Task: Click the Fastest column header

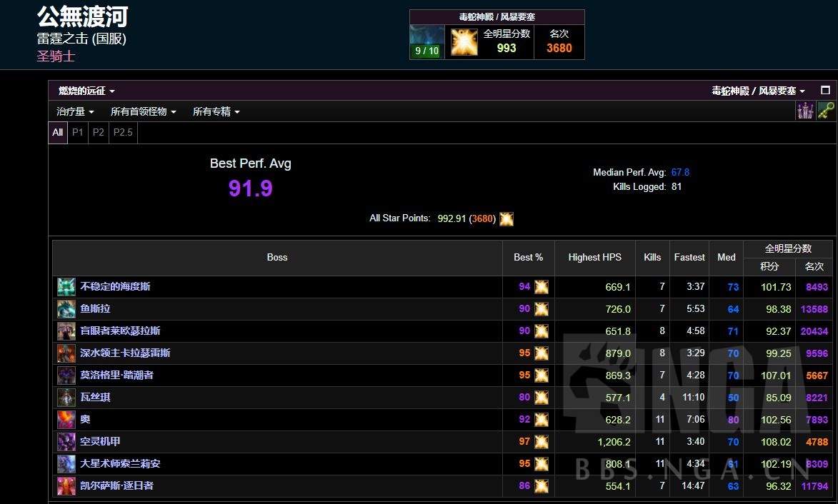Action: coord(689,257)
